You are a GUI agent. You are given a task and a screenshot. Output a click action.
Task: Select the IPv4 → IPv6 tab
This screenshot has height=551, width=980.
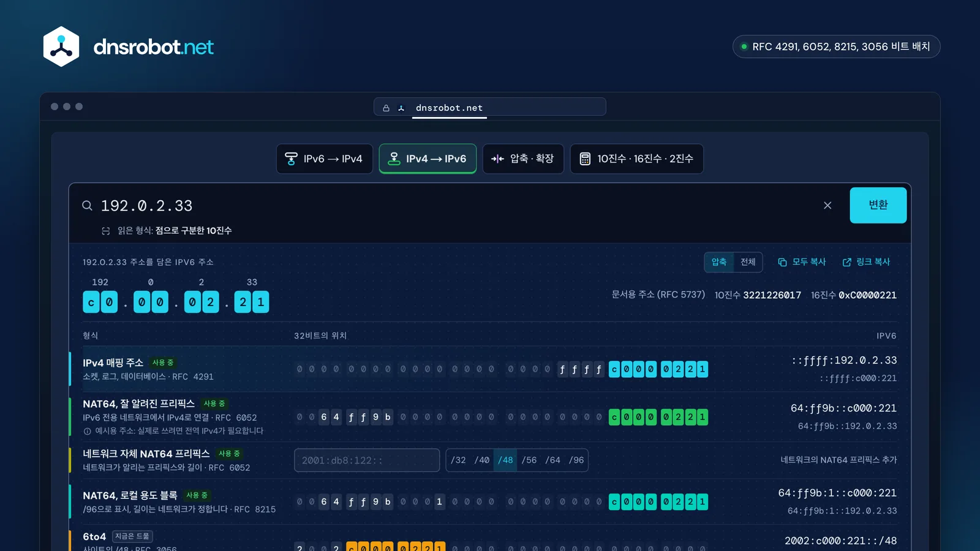(x=428, y=159)
